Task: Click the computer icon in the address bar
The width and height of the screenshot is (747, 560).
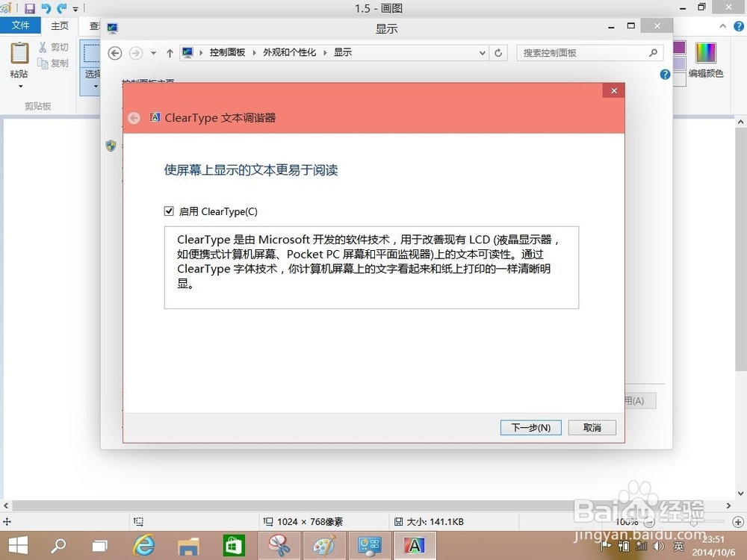Action: coord(187,52)
